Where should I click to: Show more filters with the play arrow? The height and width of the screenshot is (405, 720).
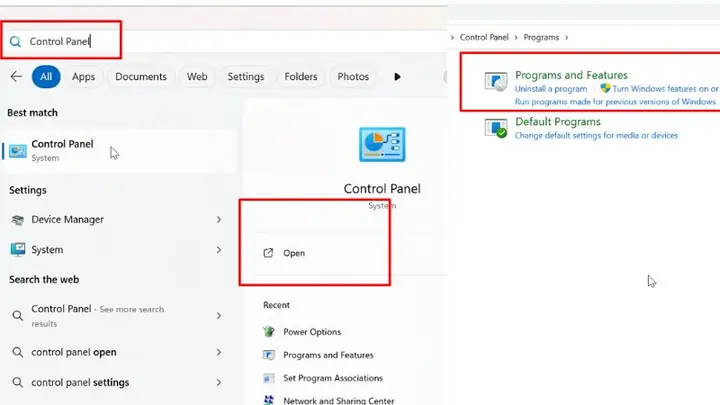point(397,77)
